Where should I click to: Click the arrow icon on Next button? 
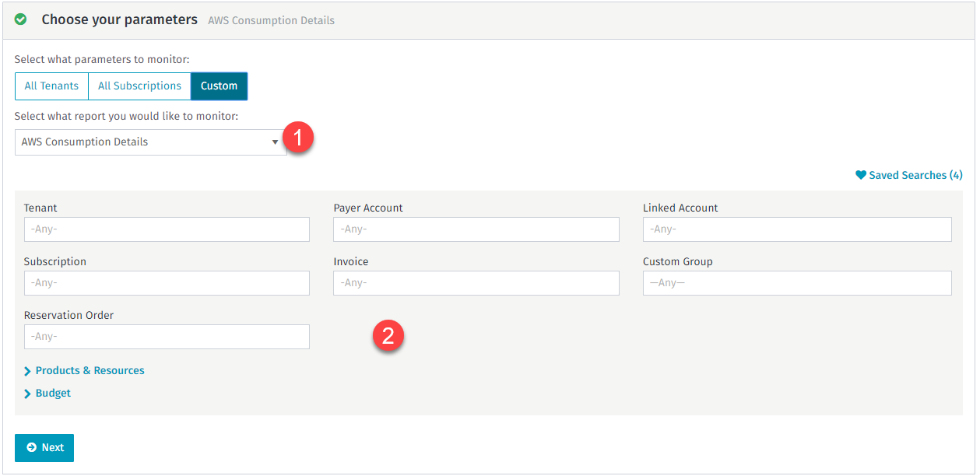[x=31, y=447]
